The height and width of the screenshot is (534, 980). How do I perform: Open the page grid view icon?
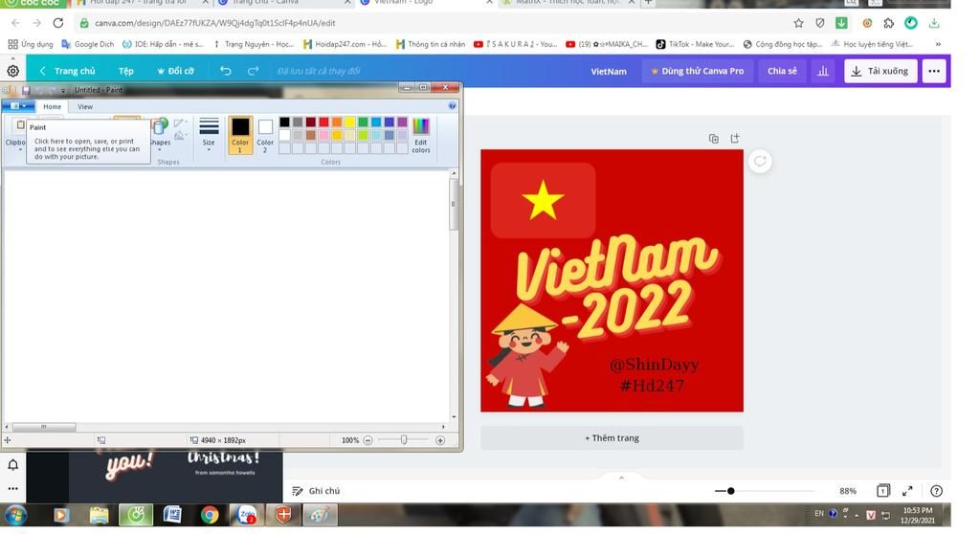coord(882,491)
